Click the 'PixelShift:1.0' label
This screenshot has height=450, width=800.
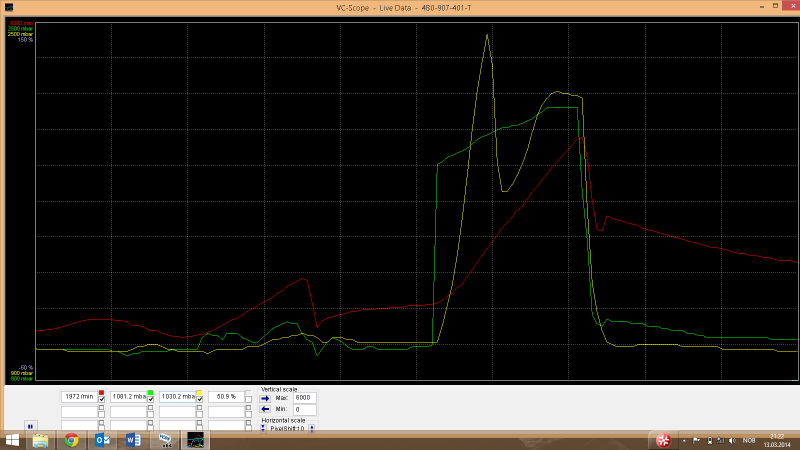click(x=287, y=429)
